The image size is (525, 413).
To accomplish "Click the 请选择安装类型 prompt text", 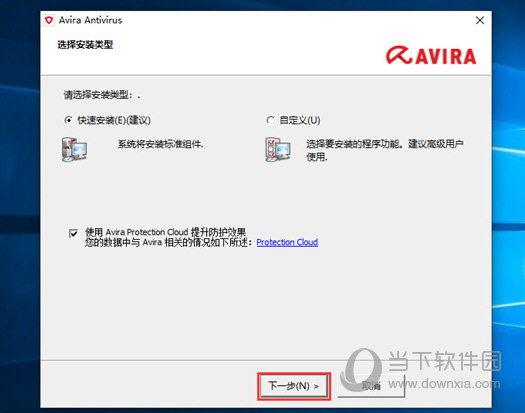I will 102,95.
